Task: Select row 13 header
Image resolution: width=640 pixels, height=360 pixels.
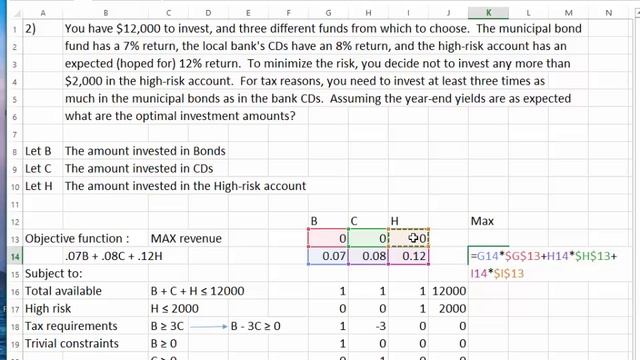Action: [16, 239]
